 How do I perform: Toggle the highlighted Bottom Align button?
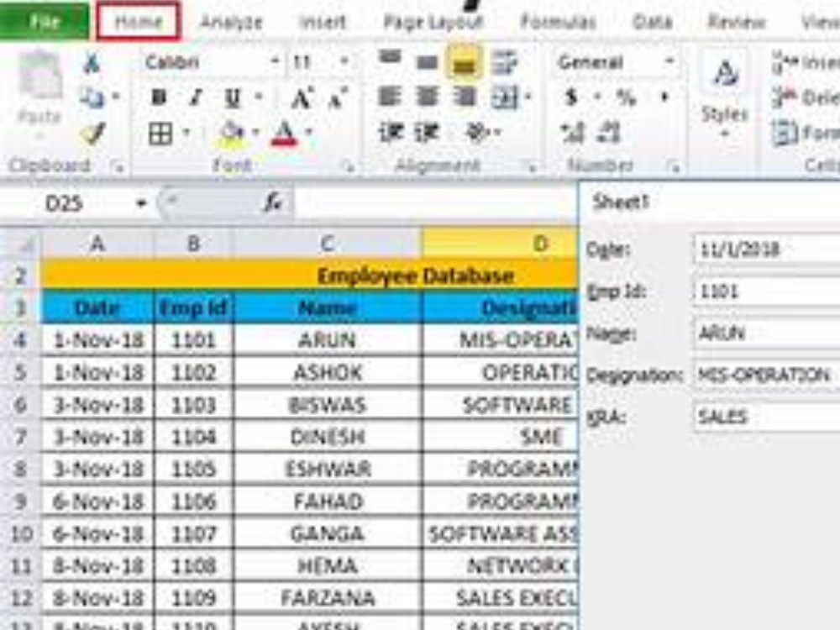pos(464,62)
